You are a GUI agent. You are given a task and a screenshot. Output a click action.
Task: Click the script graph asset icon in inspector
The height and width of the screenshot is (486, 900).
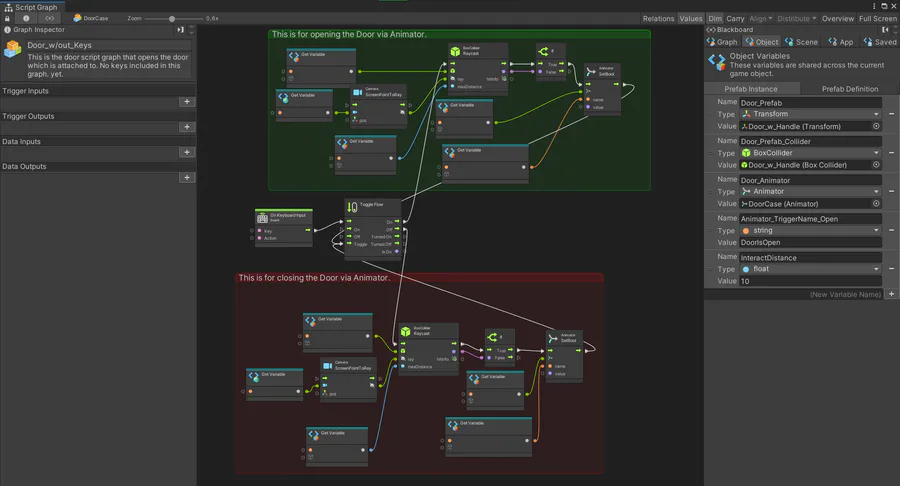(x=12, y=49)
